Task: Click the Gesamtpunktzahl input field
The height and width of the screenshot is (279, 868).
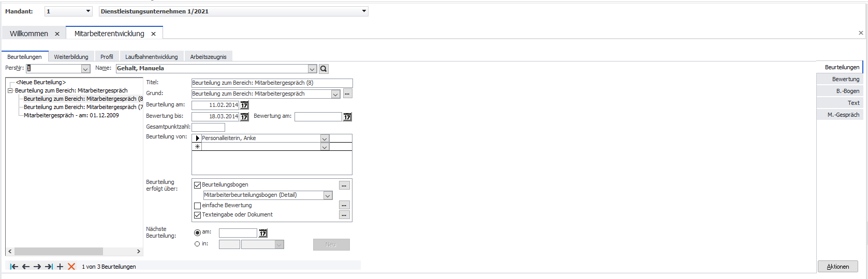Action: click(208, 127)
